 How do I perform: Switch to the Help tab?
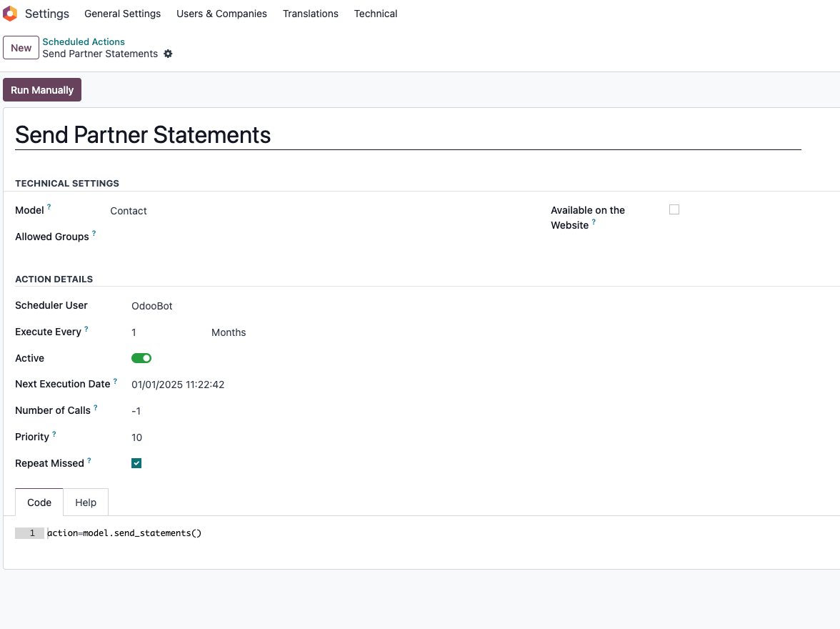86,502
